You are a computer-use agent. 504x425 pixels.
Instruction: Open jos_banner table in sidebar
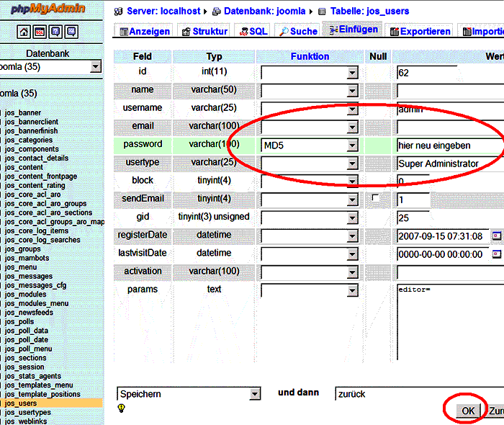click(x=23, y=112)
